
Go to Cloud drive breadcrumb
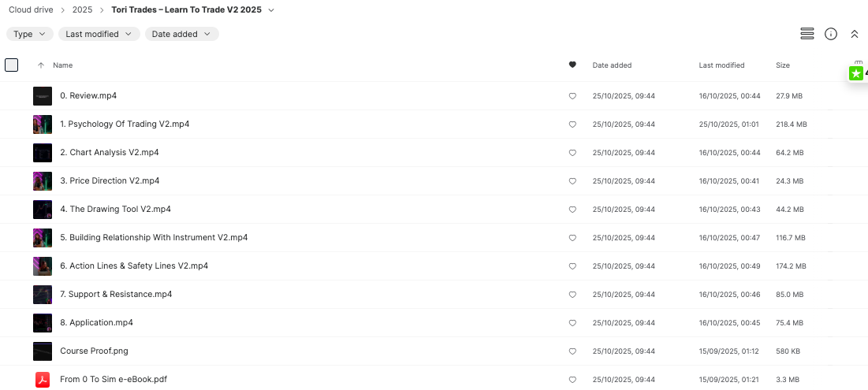31,10
